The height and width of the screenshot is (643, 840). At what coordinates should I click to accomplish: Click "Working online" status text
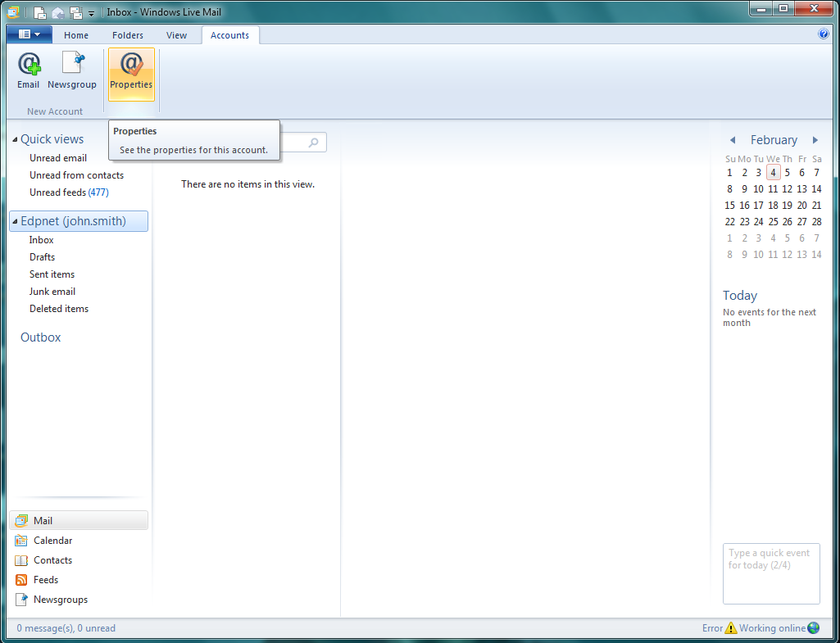coord(772,628)
